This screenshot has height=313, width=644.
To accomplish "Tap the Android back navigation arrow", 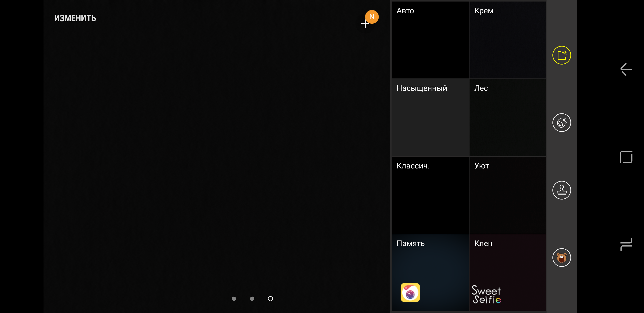I will (626, 69).
